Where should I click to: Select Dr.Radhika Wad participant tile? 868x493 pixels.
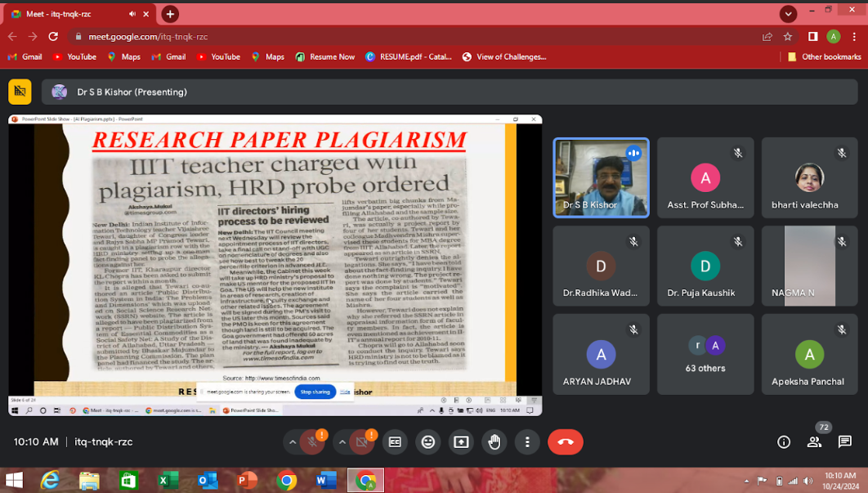click(x=601, y=266)
